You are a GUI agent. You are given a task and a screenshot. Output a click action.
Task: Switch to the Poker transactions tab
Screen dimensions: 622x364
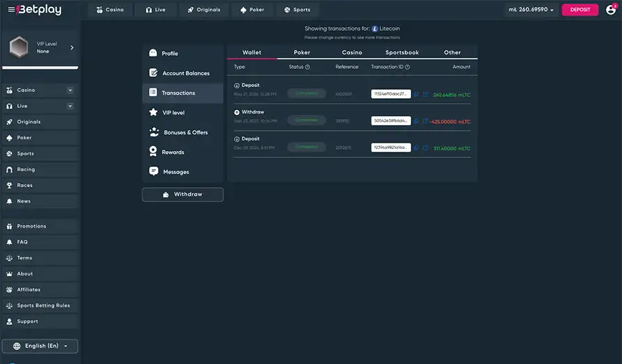click(x=302, y=52)
